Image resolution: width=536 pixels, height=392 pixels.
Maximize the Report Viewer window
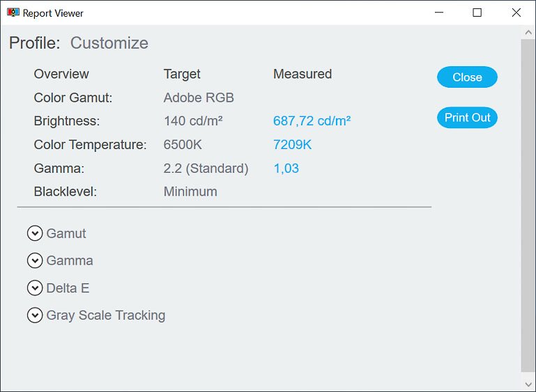point(477,13)
